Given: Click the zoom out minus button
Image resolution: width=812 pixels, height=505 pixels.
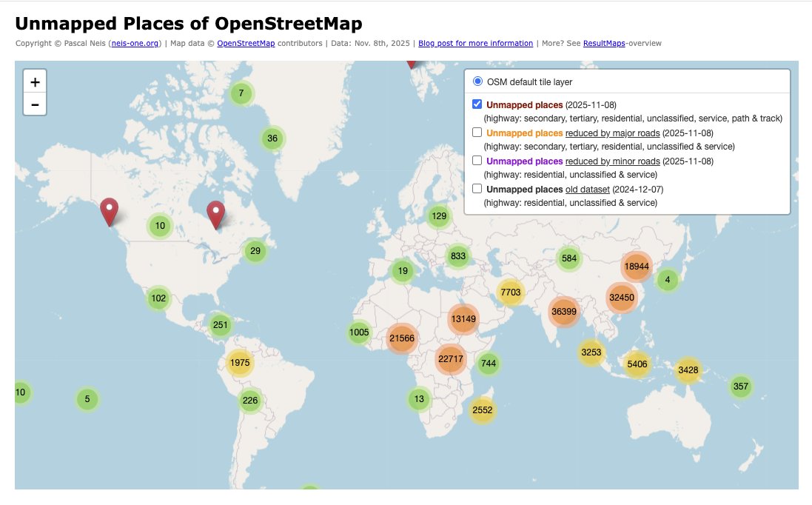Looking at the screenshot, I should (34, 104).
